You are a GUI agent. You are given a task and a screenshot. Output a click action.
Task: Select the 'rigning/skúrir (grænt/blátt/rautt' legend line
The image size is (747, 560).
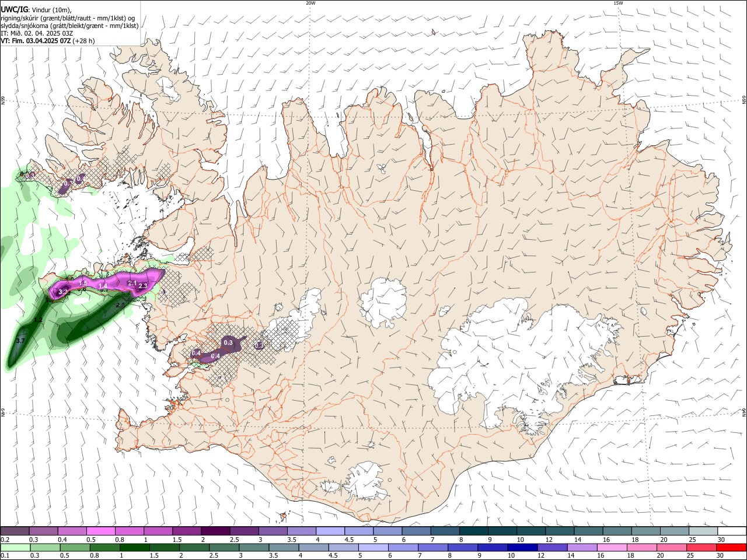67,18
